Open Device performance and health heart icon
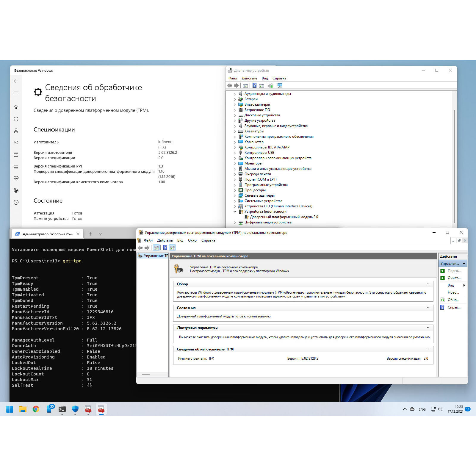The height and width of the screenshot is (476, 476). [x=16, y=178]
